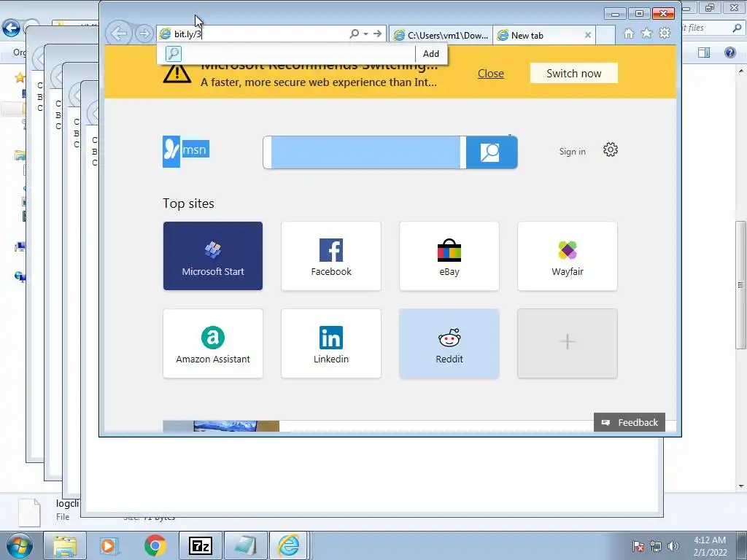Click the volume speaker tray icon
747x560 pixels.
tap(673, 546)
